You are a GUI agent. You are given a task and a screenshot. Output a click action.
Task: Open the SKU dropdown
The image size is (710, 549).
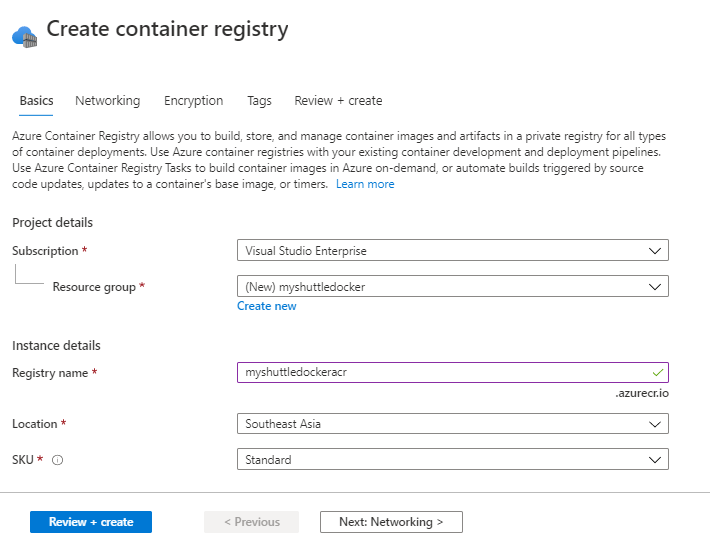[453, 459]
